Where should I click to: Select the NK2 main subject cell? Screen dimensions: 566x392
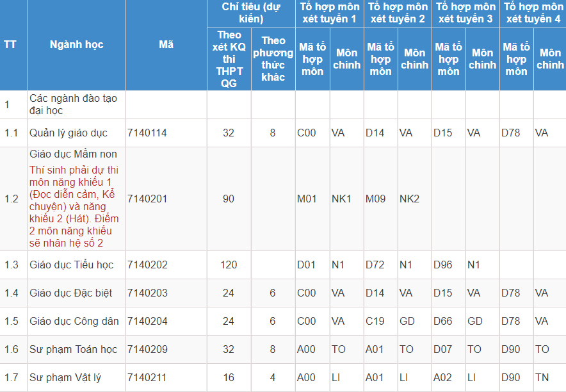click(409, 199)
